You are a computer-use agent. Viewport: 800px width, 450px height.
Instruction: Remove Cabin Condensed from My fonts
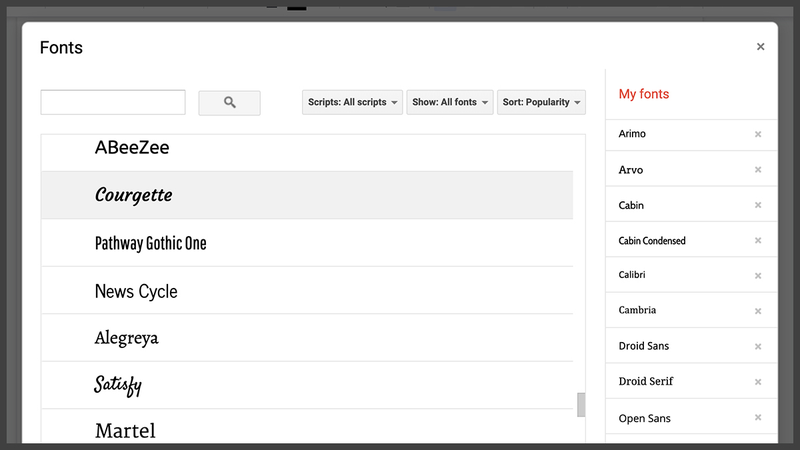click(x=758, y=240)
